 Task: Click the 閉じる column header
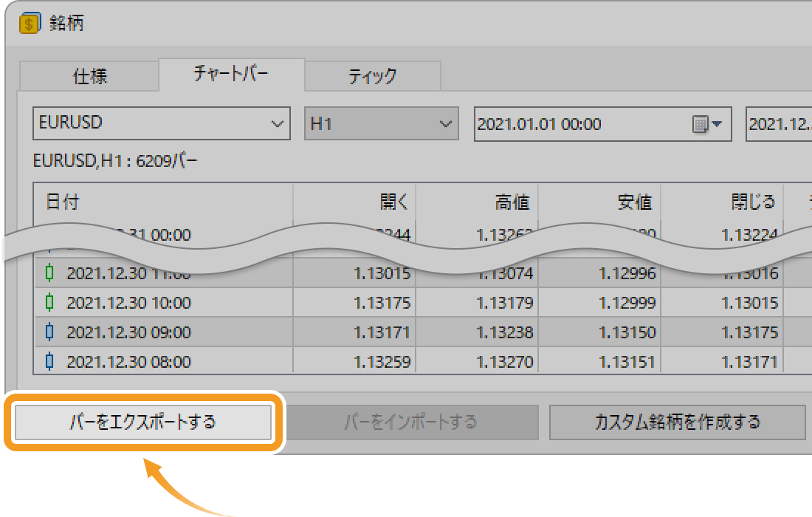(x=722, y=202)
